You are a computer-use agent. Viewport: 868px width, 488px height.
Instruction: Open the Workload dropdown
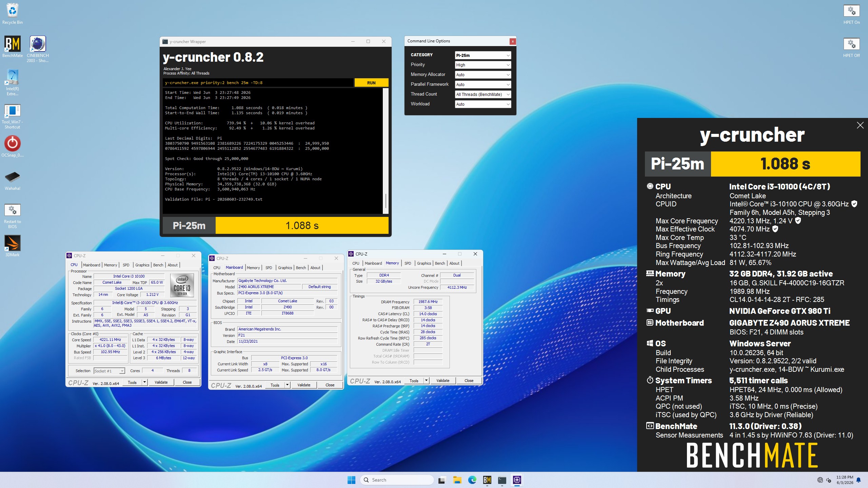483,104
